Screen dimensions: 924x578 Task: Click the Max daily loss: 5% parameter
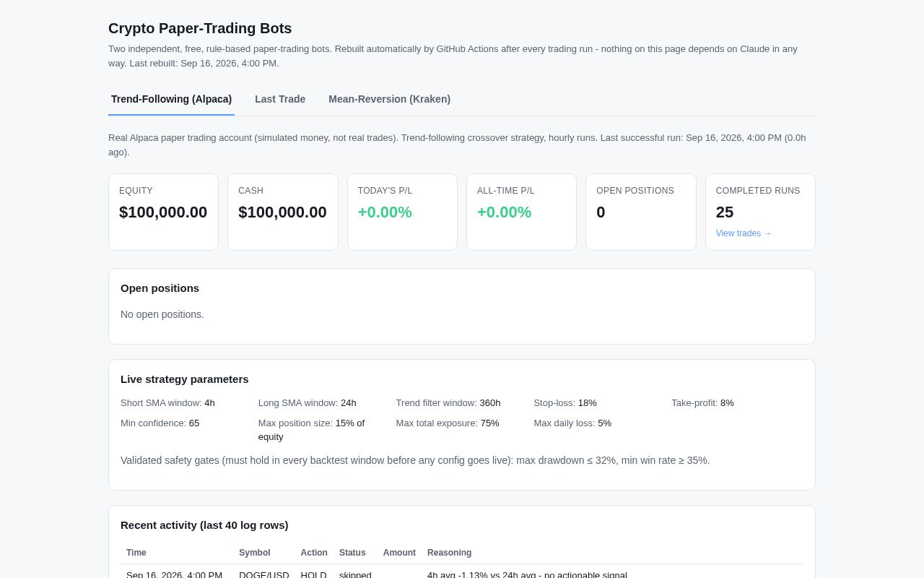pos(572,423)
